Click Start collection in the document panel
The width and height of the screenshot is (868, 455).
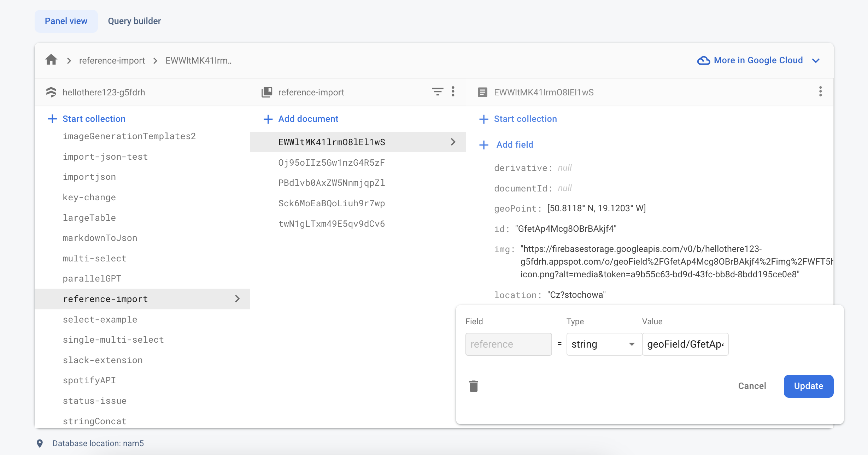click(525, 119)
